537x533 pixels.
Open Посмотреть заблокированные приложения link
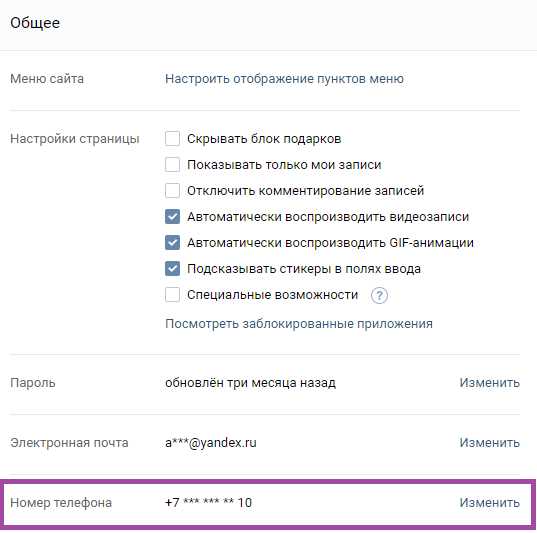point(299,324)
